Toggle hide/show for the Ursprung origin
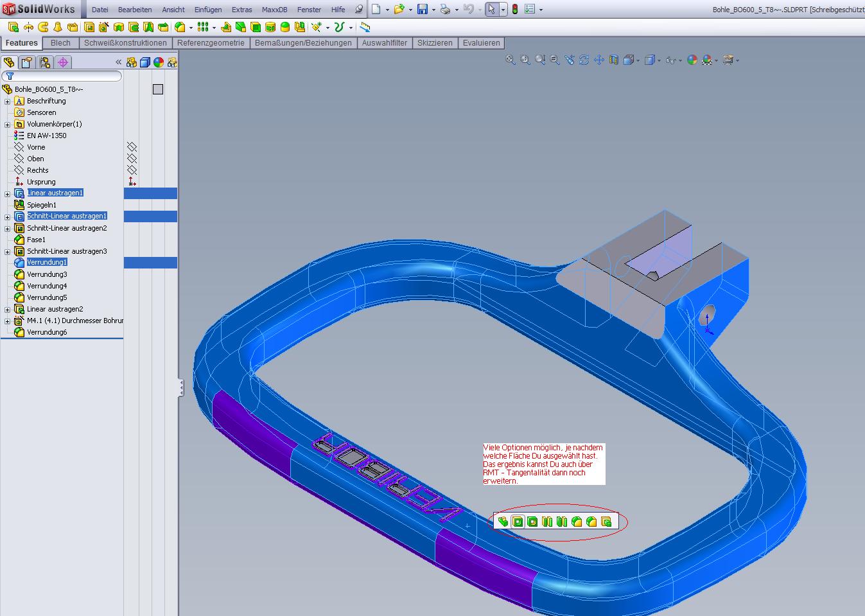The width and height of the screenshot is (865, 616). 132,182
